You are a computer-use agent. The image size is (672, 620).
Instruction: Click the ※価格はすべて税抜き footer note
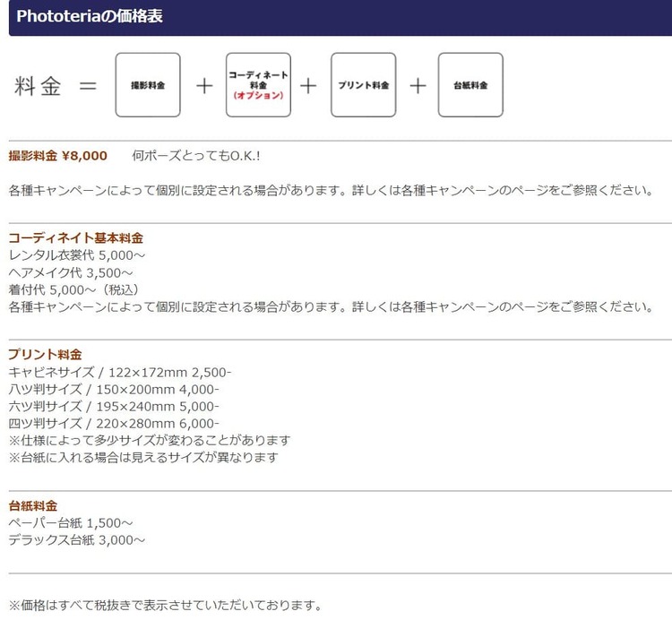166,606
